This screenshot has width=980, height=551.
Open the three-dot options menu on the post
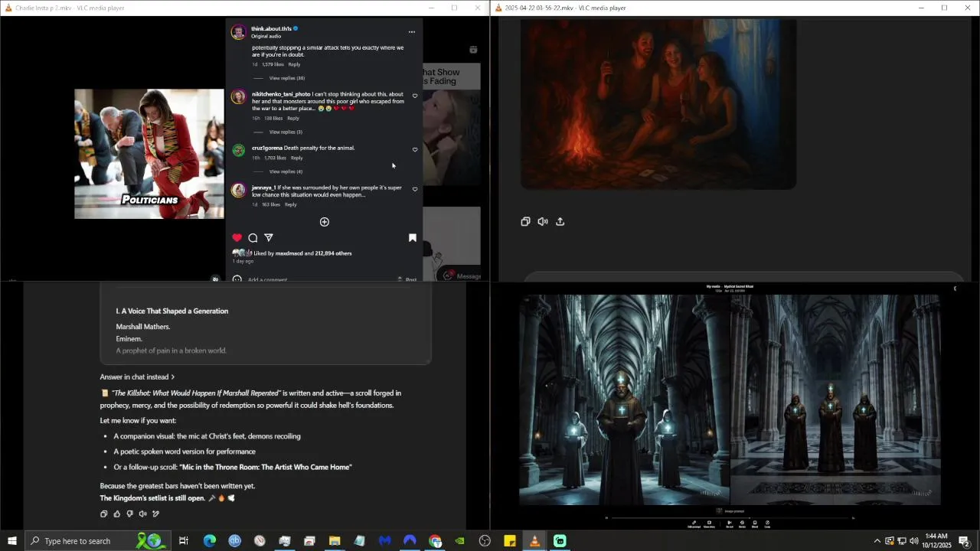click(x=411, y=32)
